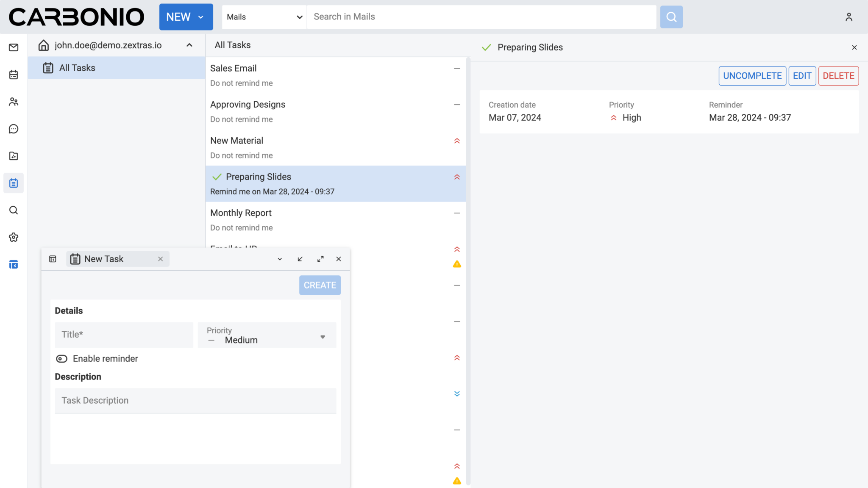Open the Settings gear icon
Screen dimensions: 868x488
pyautogui.click(x=13, y=237)
